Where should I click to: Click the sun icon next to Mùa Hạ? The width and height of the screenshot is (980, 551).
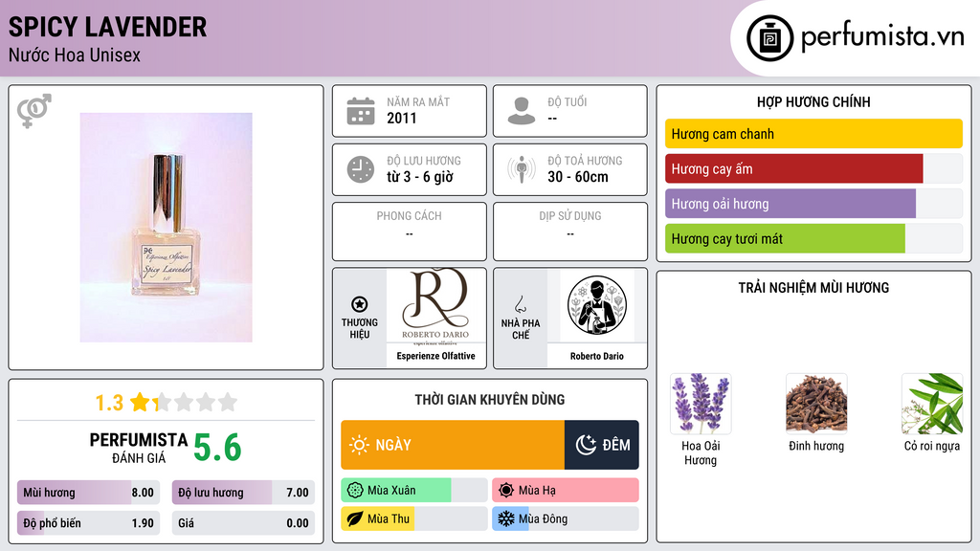pos(506,491)
